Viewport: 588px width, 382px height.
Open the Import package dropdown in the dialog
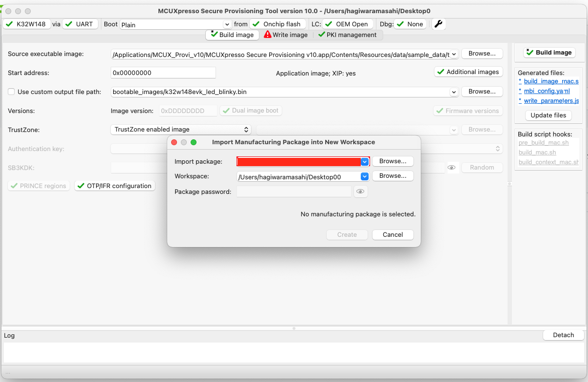(365, 161)
